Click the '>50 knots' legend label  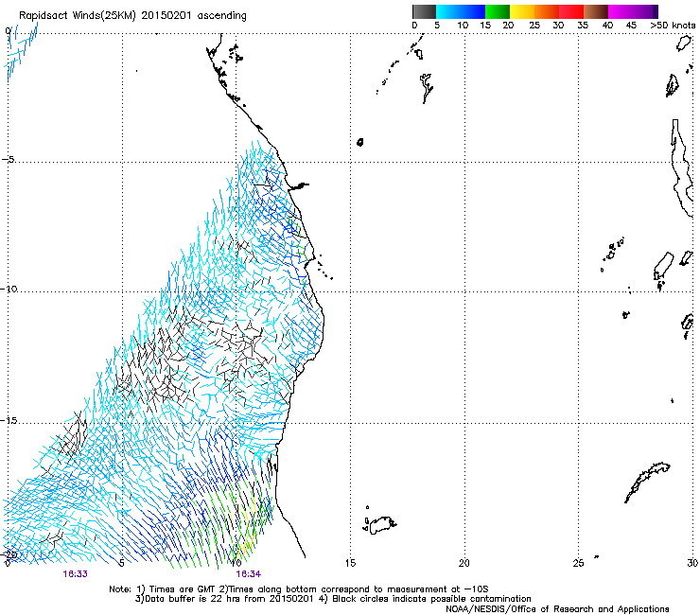[x=673, y=26]
